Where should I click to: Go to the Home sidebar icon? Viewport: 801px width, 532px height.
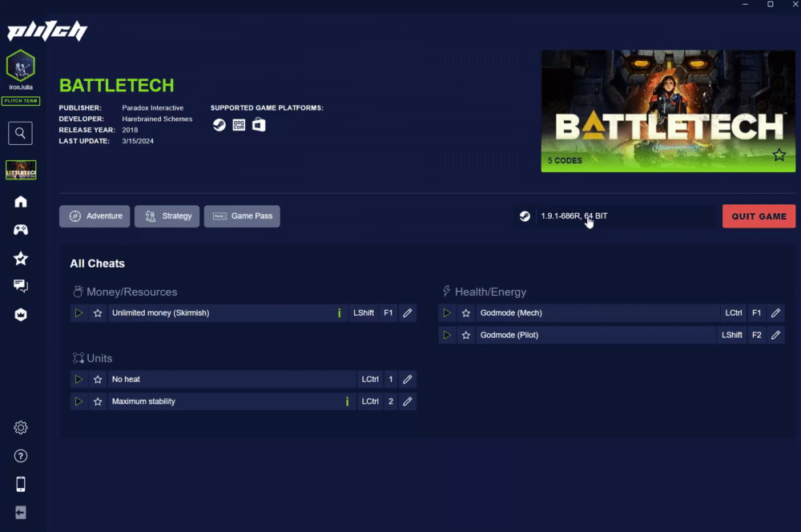click(21, 202)
